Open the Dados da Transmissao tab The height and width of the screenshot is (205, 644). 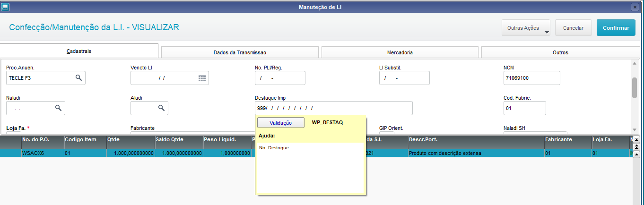pyautogui.click(x=240, y=52)
